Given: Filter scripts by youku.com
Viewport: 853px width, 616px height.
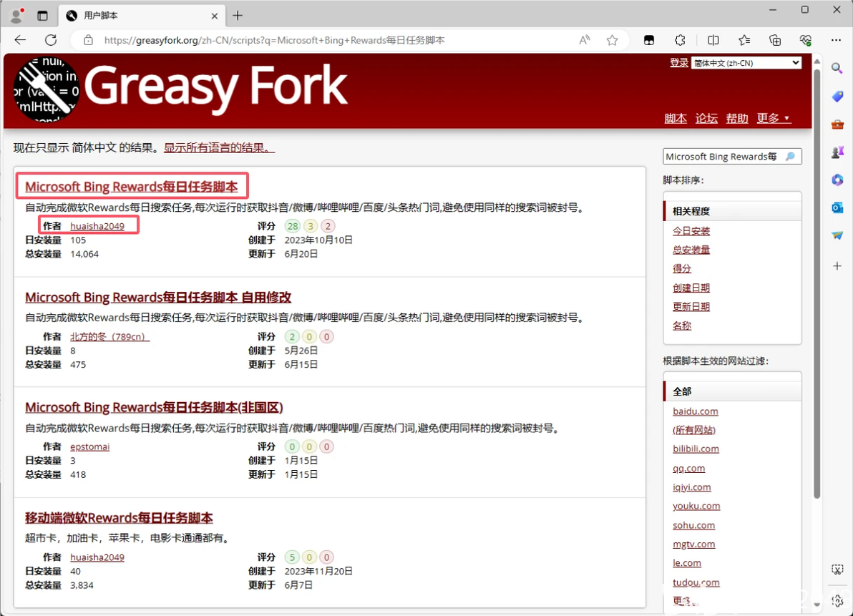Looking at the screenshot, I should click(696, 506).
